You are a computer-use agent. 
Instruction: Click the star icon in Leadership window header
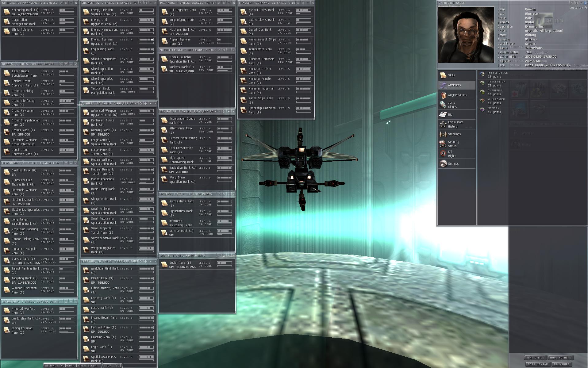tap(61, 301)
